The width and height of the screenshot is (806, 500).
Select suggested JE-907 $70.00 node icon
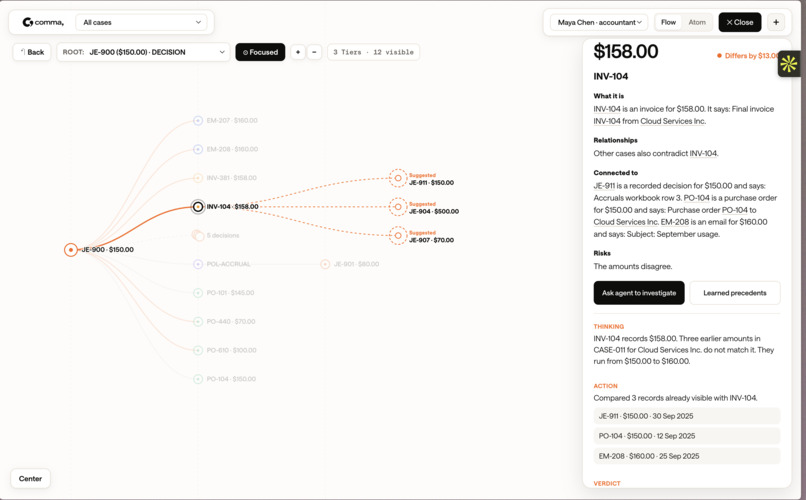pyautogui.click(x=398, y=236)
